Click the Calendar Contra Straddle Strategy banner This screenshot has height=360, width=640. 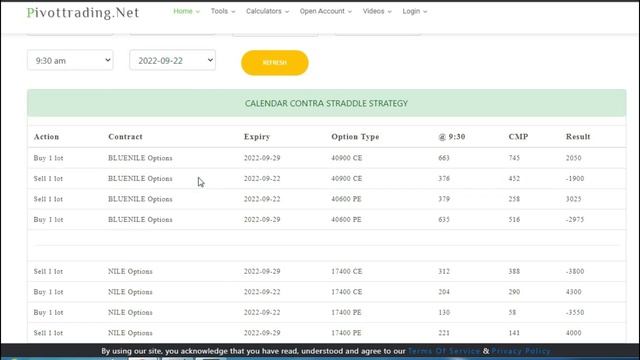point(327,103)
